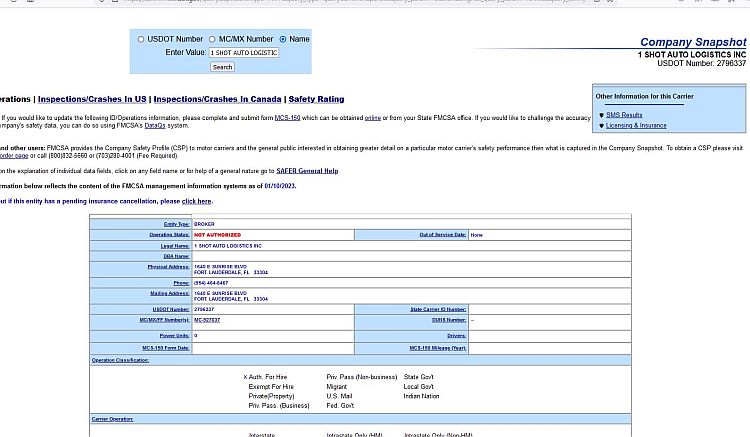
Task: Click the Search button
Action: [222, 67]
